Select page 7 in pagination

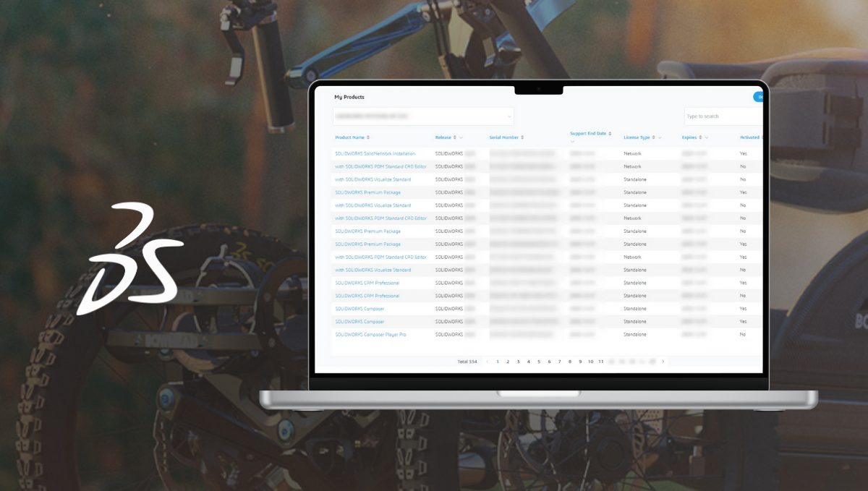click(559, 362)
